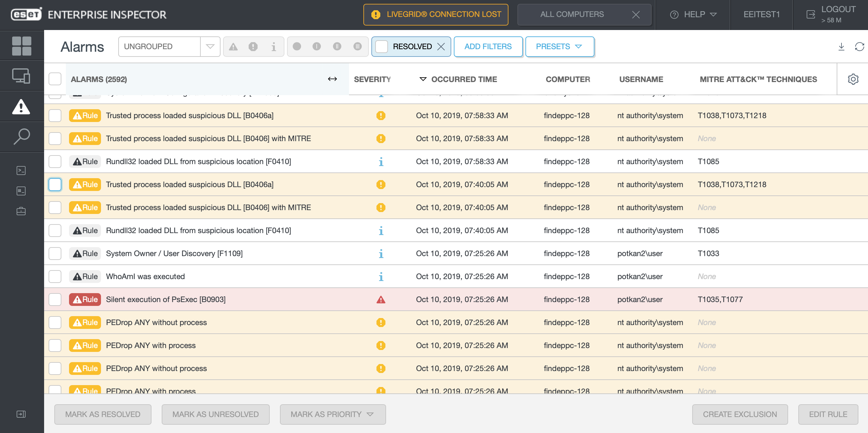Open the Alarms triangle icon in sidebar
This screenshot has height=433, width=868.
(x=21, y=107)
